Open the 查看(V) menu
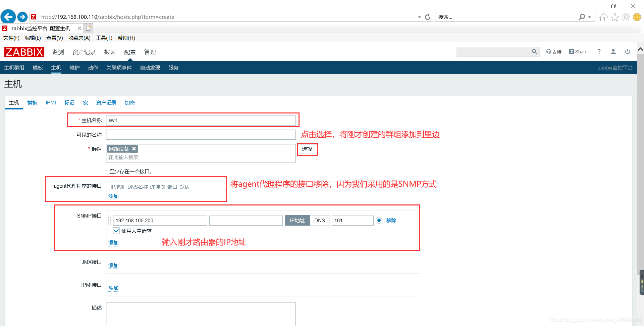 [55, 38]
